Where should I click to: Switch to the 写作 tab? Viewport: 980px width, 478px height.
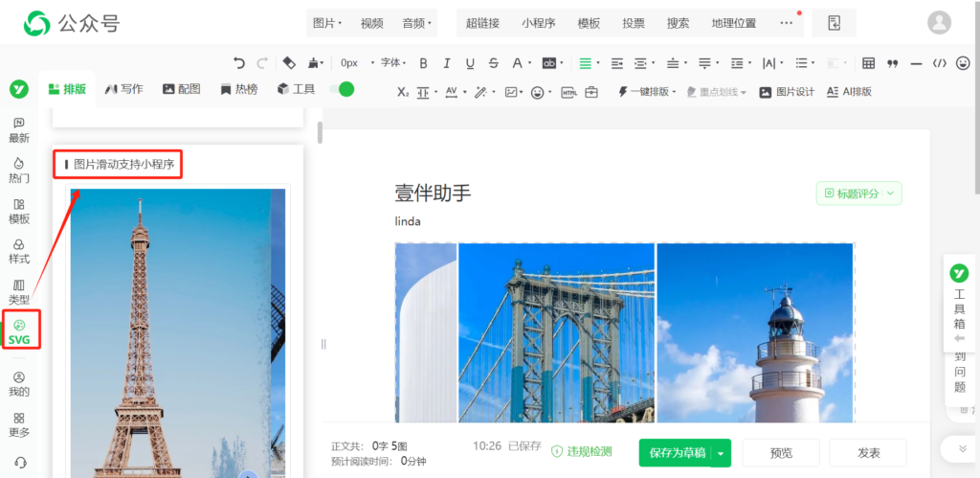[123, 89]
